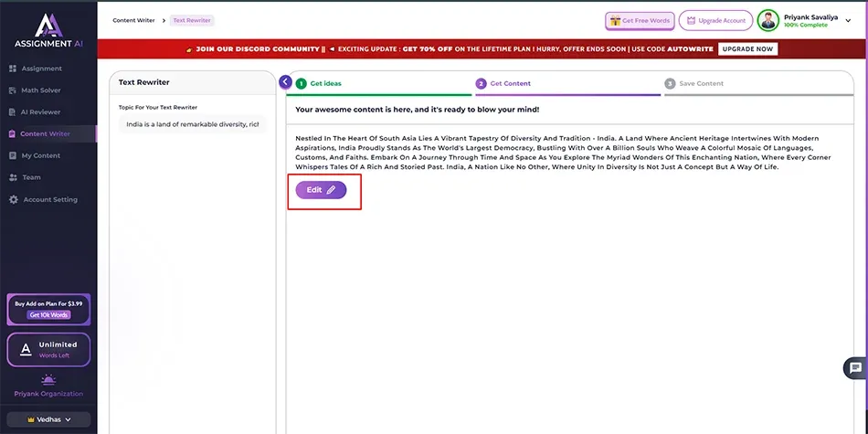Collapse the Text Rewriter panel arrow

coord(286,82)
